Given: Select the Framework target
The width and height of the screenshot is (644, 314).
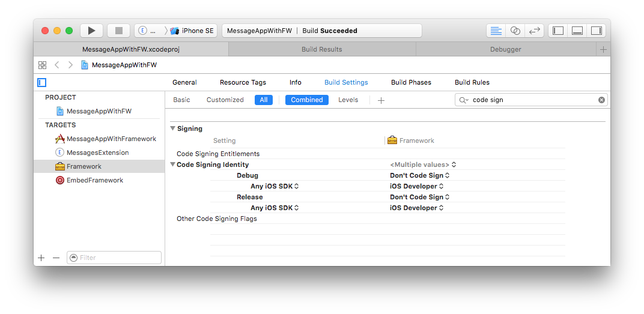Looking at the screenshot, I should [99, 166].
